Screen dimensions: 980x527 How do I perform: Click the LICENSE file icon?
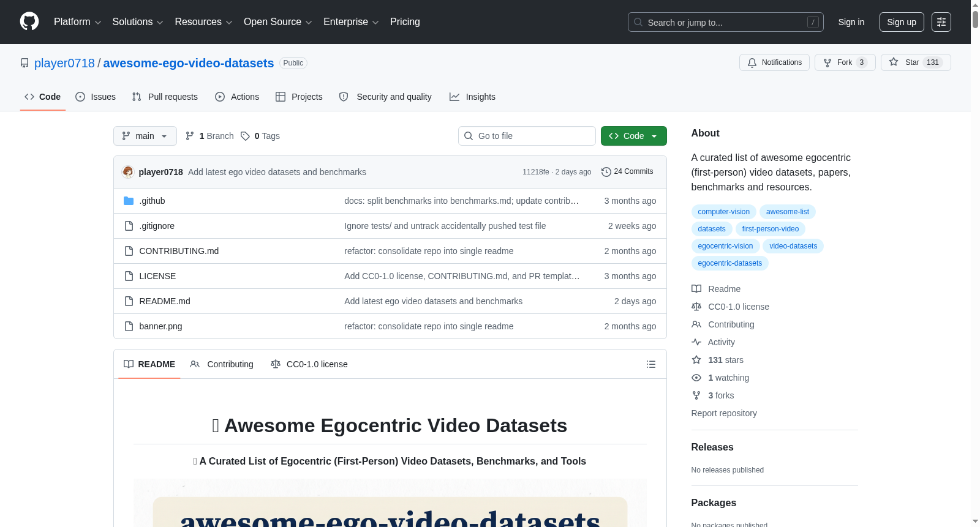pyautogui.click(x=129, y=276)
